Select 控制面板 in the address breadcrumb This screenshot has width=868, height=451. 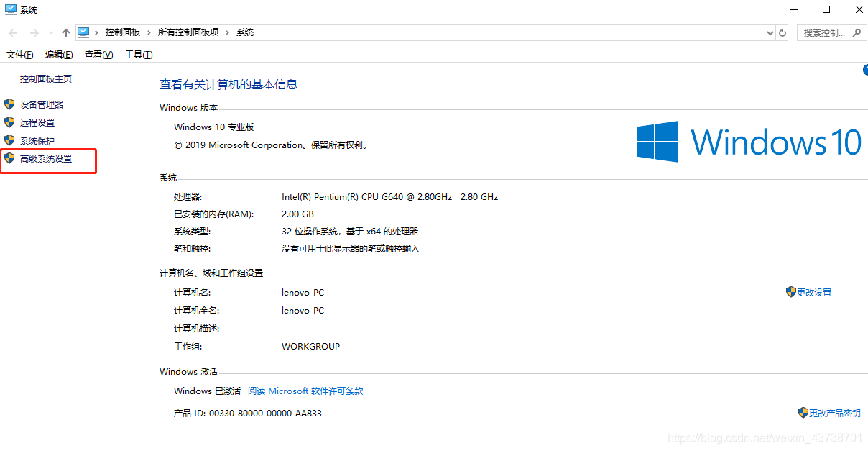123,32
